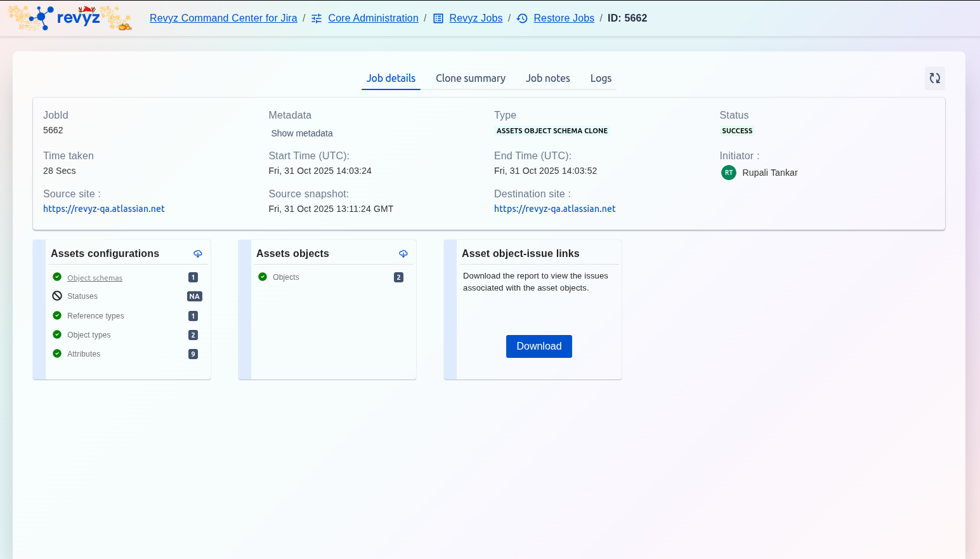Click the Core Administration sliders icon
The width and height of the screenshot is (980, 559).
(317, 18)
